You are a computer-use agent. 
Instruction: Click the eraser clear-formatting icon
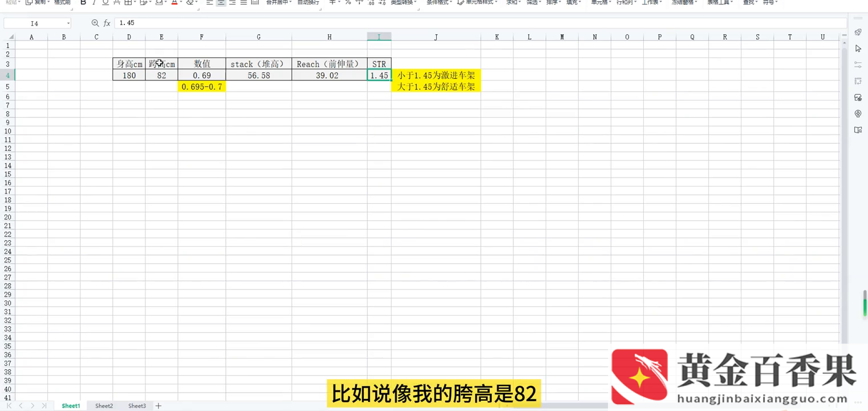pyautogui.click(x=189, y=2)
